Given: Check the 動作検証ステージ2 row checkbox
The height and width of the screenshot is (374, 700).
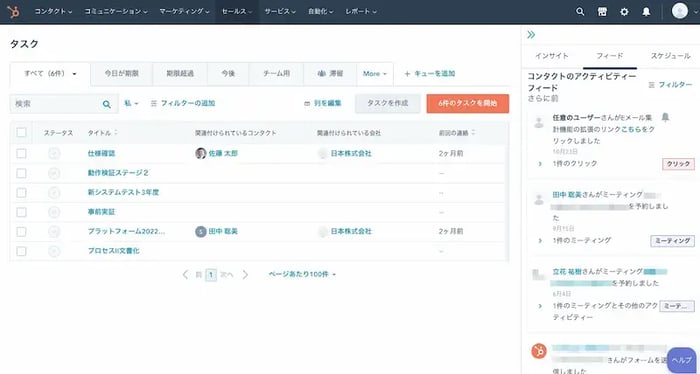Looking at the screenshot, I should 21,173.
